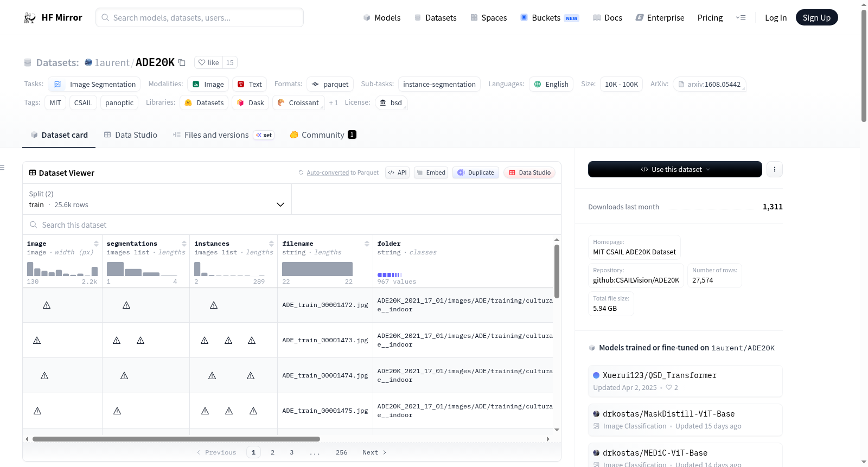The image size is (868, 467).
Task: Switch to the Dataset card tab
Action: [59, 135]
